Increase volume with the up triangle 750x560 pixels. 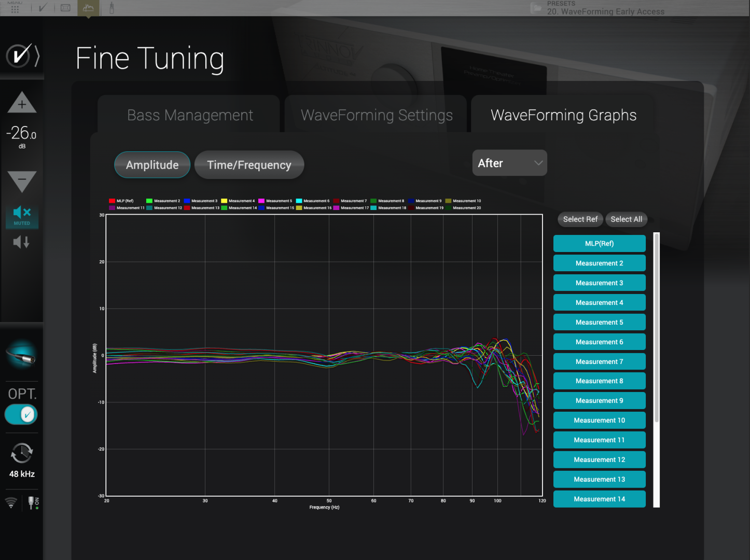(22, 103)
